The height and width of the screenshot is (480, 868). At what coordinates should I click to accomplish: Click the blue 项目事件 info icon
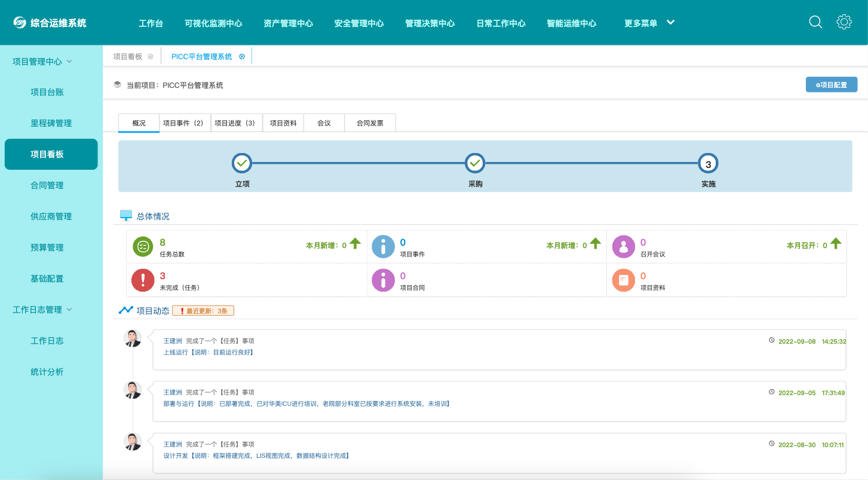(x=384, y=246)
